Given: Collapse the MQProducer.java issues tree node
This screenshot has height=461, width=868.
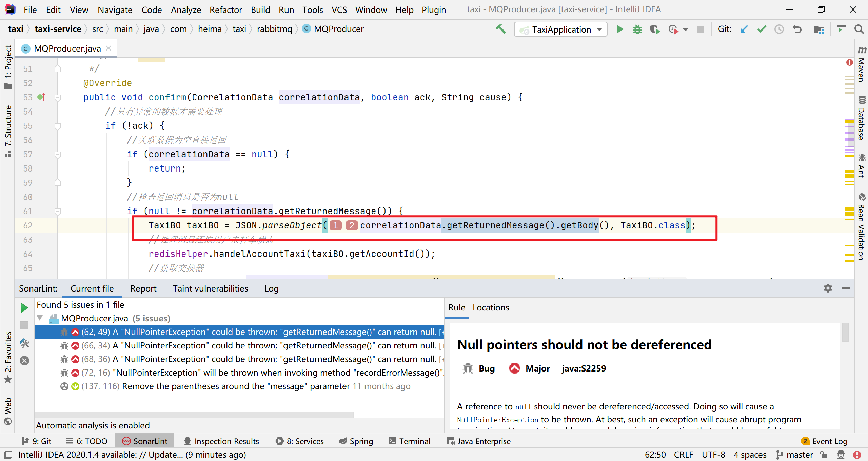Looking at the screenshot, I should click(x=40, y=318).
